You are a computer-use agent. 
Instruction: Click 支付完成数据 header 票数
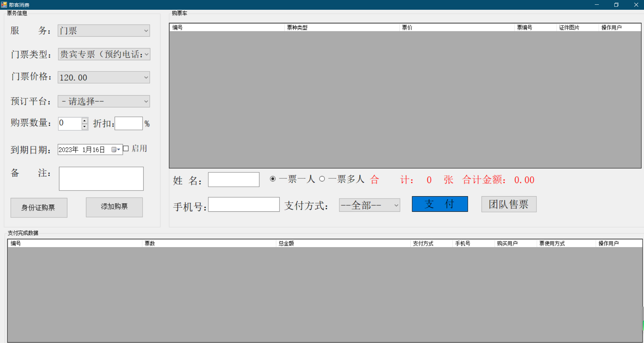click(209, 243)
